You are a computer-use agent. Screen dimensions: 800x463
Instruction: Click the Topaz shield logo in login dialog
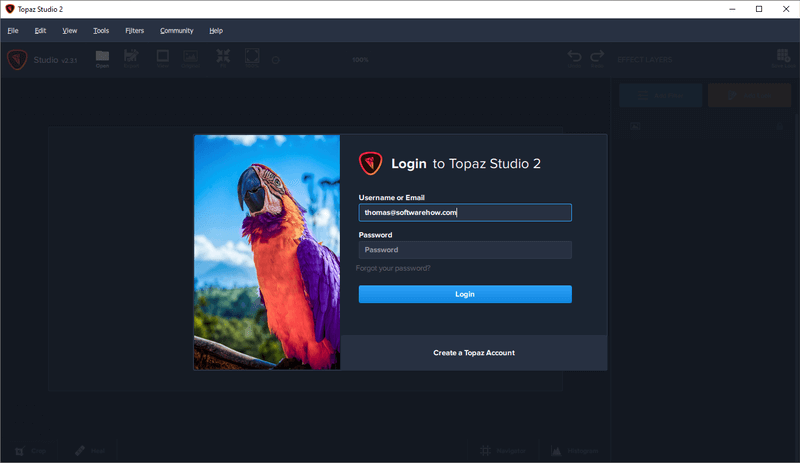point(370,163)
